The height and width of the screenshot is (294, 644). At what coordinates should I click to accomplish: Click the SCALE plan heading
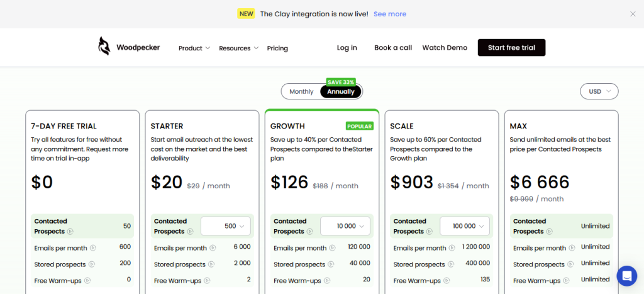[402, 127]
